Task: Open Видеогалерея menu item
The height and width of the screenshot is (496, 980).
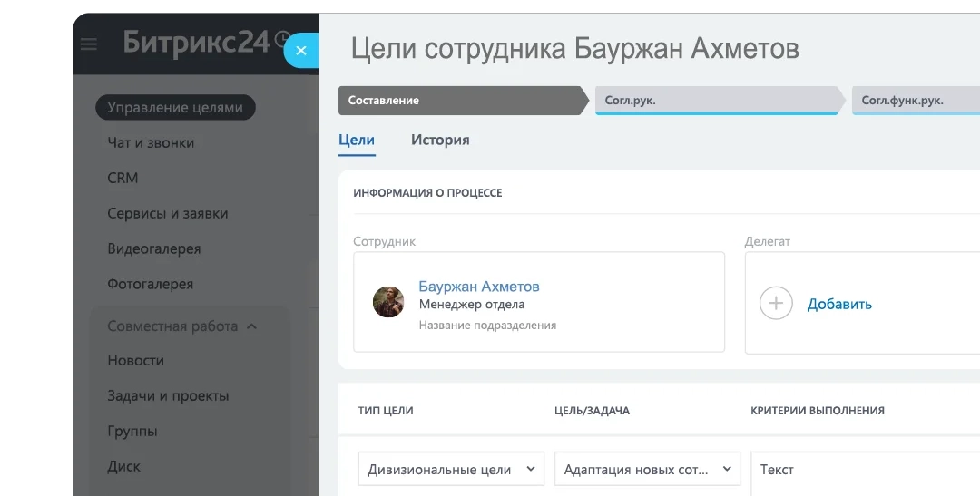Action: [153, 248]
